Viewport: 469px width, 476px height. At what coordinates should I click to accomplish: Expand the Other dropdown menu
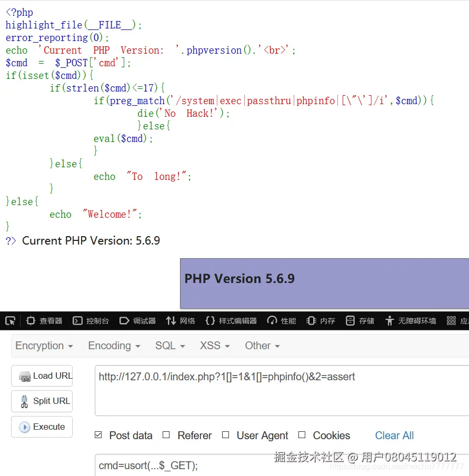coord(263,346)
